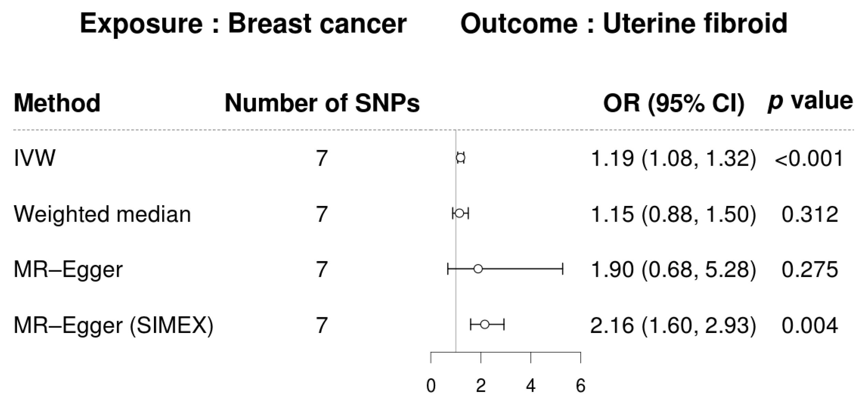Screen dimensions: 868x405
Task: Select the "Exposure : Breast cancer" title
Action: pyautogui.click(x=243, y=24)
